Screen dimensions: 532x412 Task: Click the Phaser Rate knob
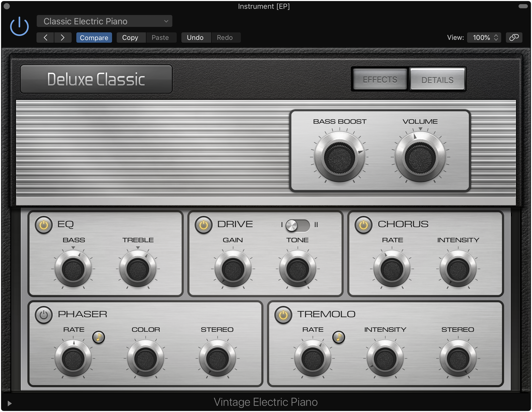coord(73,359)
